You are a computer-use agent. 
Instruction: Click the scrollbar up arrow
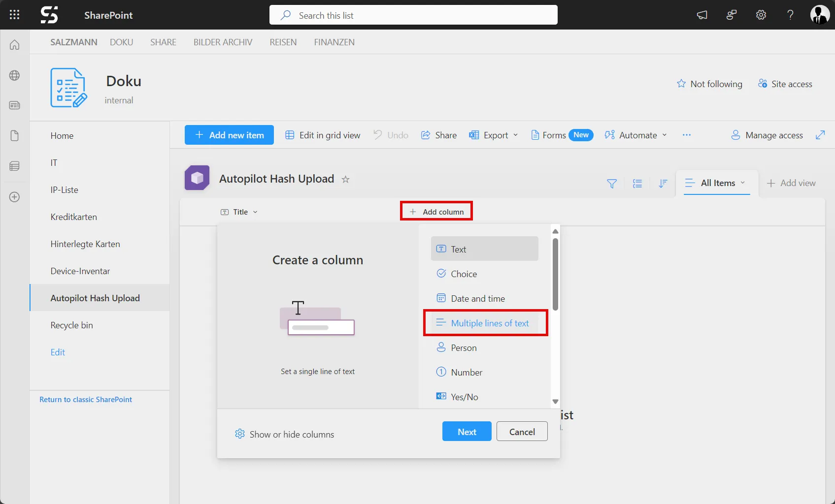pyautogui.click(x=555, y=231)
